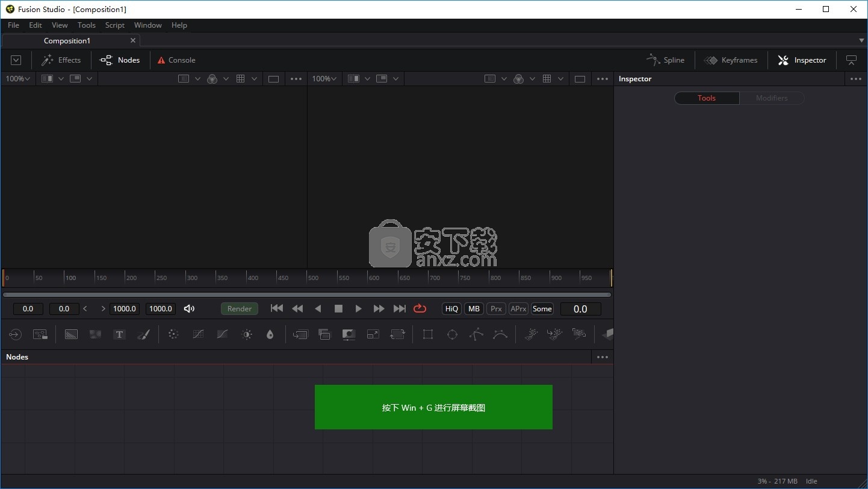Viewport: 868px width, 489px height.
Task: Toggle Prx proxy mode
Action: click(x=496, y=309)
